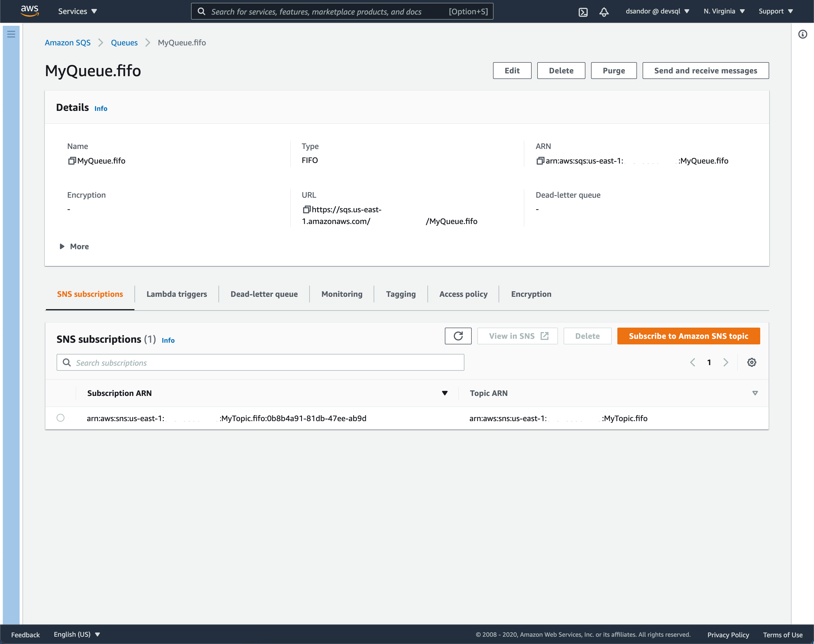
Task: Click inside the Search subscriptions field
Action: [x=261, y=362]
